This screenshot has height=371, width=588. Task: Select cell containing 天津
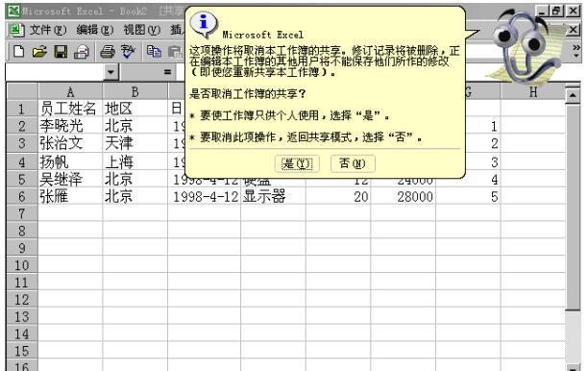[x=135, y=143]
